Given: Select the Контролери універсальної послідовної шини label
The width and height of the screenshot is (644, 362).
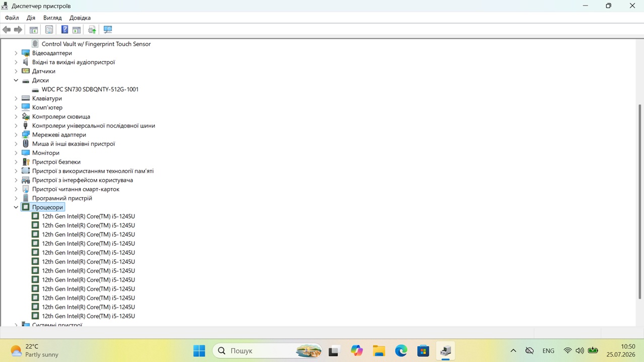Looking at the screenshot, I should pos(94,126).
